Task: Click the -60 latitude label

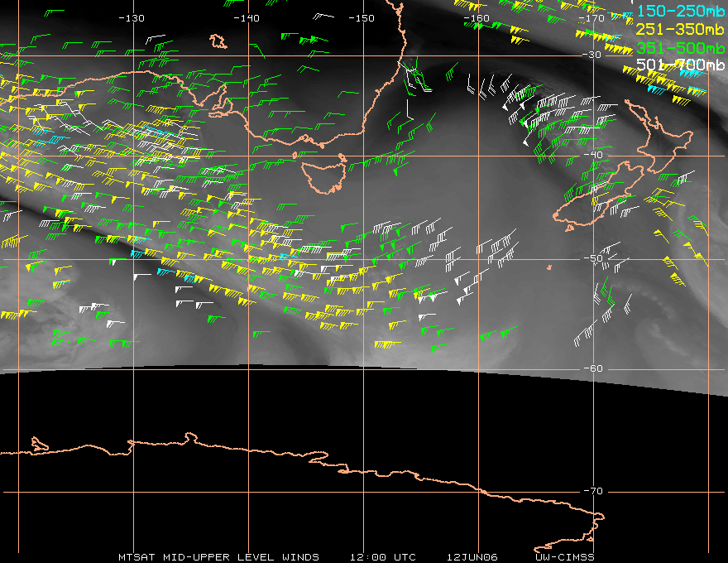Action: click(x=593, y=368)
